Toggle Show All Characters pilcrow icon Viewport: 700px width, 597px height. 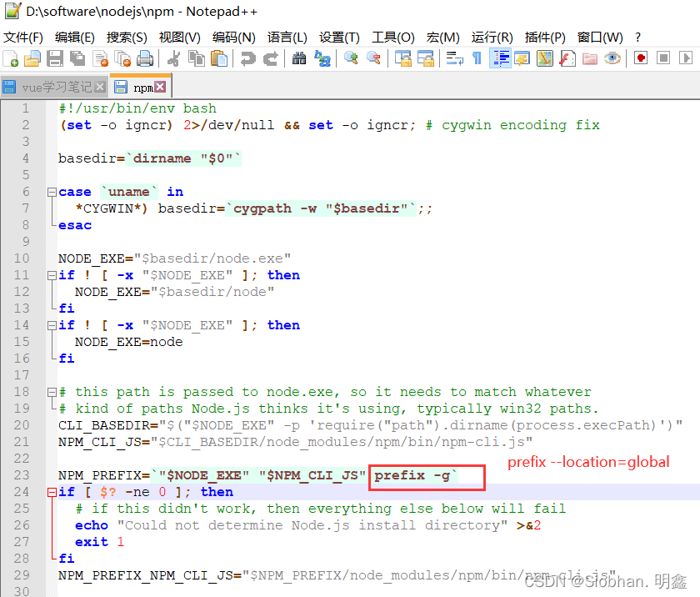pos(477,58)
